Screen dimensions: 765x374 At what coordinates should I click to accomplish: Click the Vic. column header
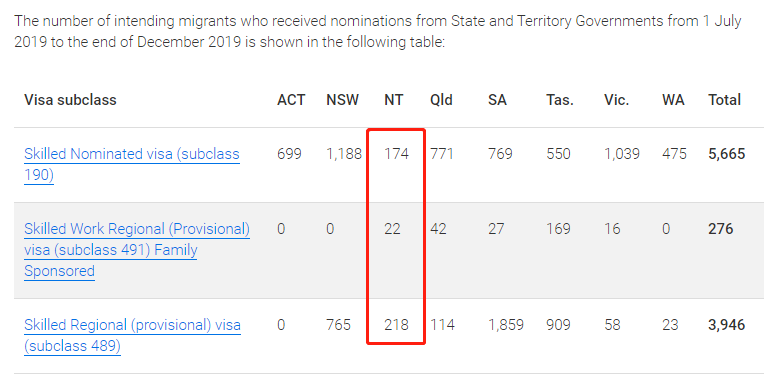(617, 100)
